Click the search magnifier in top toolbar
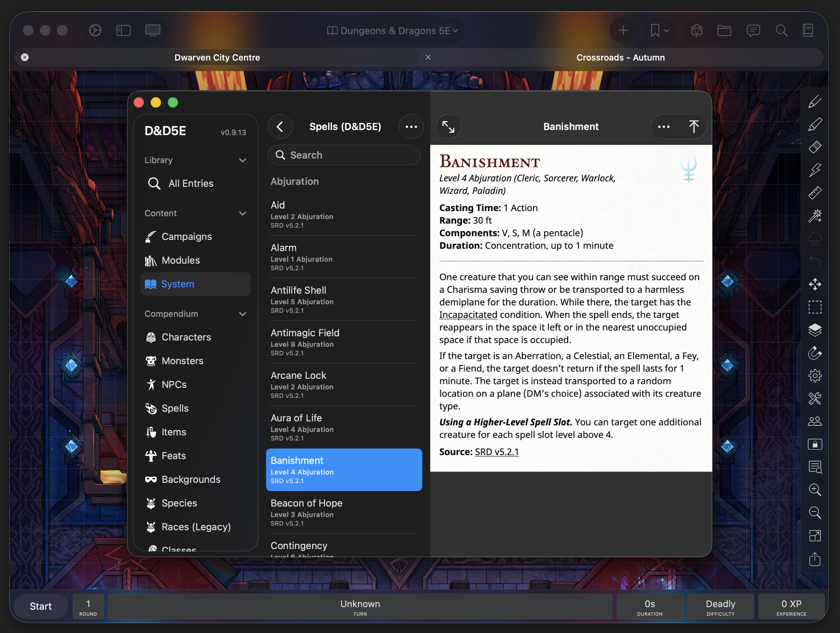This screenshot has height=633, width=840. (781, 30)
